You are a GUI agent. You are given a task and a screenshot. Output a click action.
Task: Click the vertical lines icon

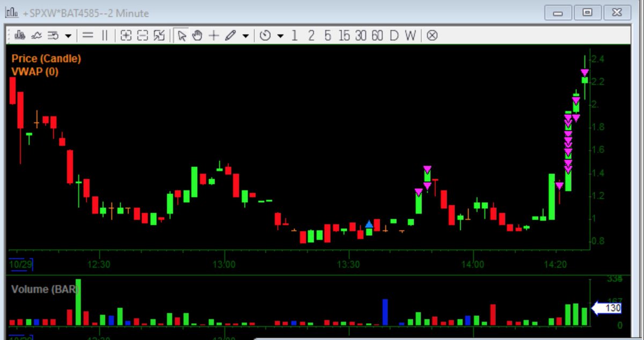(x=105, y=35)
